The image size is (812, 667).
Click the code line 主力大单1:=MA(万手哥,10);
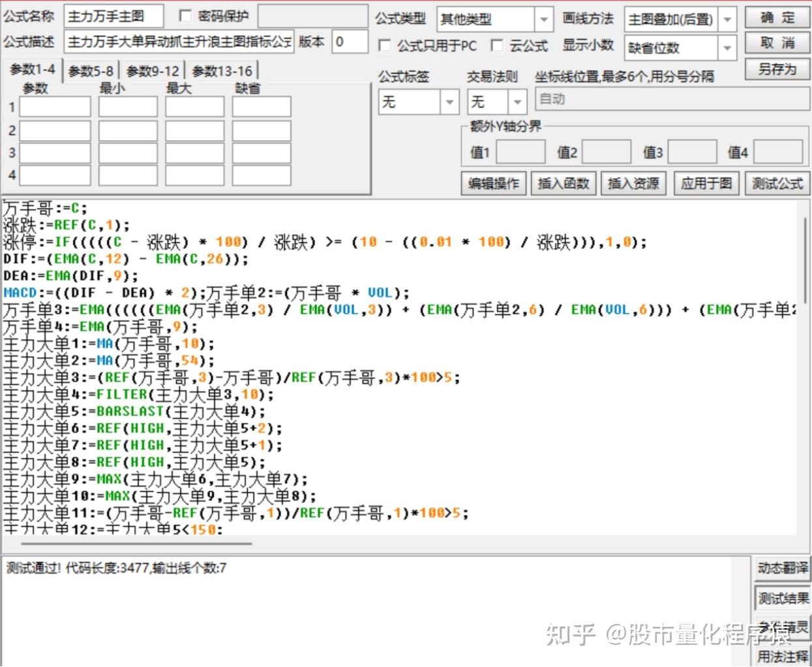coord(109,344)
